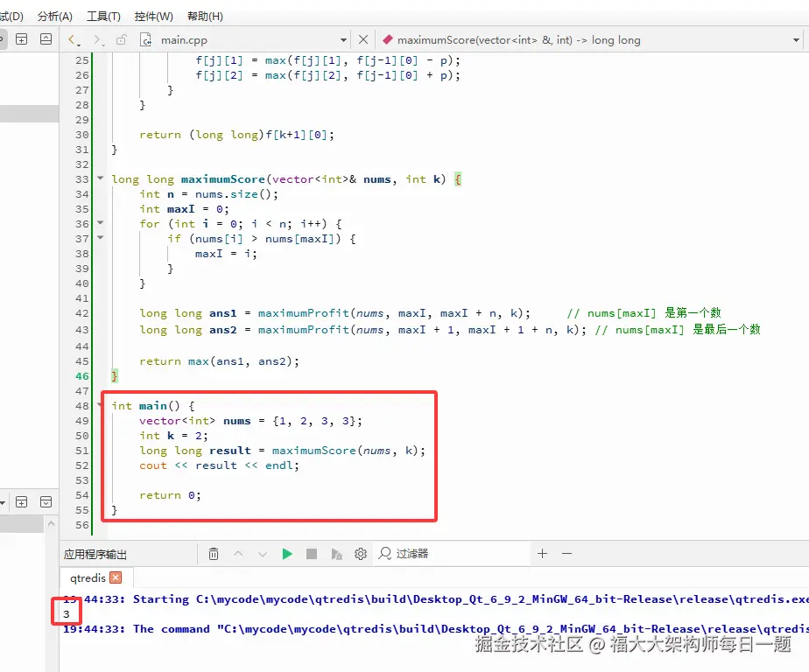Collapse the main function at line 48
This screenshot has height=672, width=809.
click(x=100, y=405)
